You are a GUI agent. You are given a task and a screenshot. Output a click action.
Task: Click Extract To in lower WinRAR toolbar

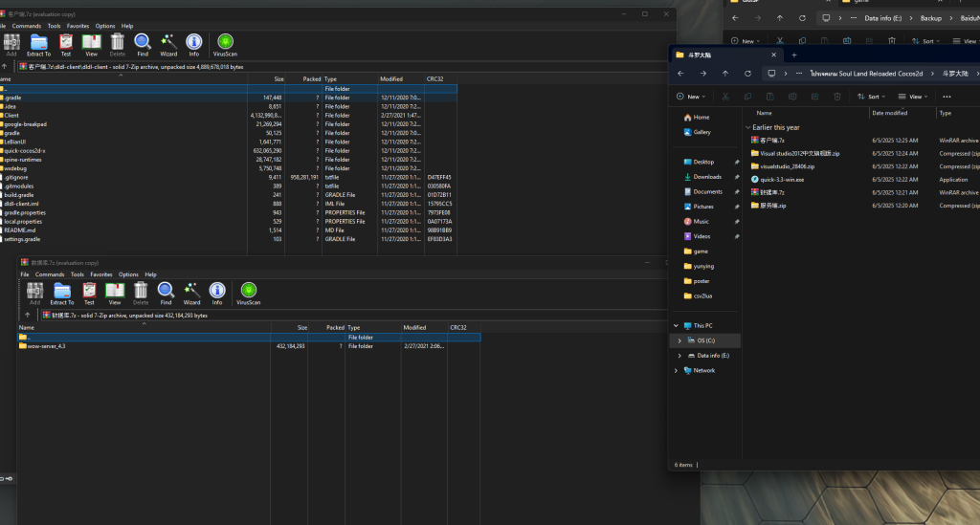click(62, 293)
